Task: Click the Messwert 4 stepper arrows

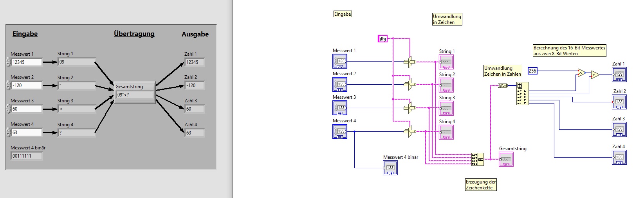Action: (x=8, y=133)
